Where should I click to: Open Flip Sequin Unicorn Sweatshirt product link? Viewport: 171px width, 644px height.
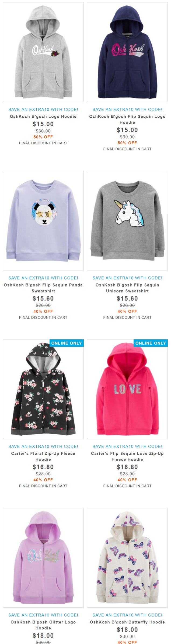pyautogui.click(x=127, y=288)
